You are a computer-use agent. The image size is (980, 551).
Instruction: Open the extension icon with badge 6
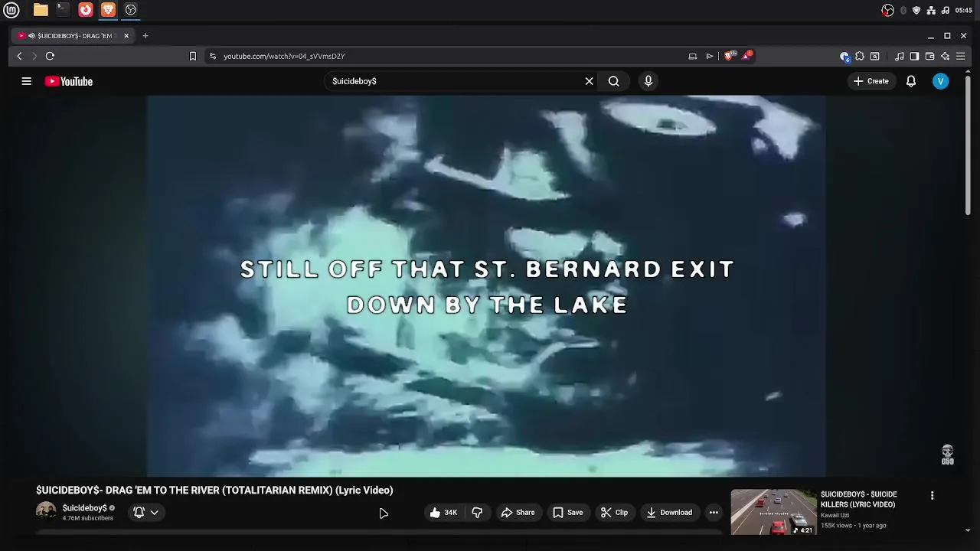click(x=844, y=57)
